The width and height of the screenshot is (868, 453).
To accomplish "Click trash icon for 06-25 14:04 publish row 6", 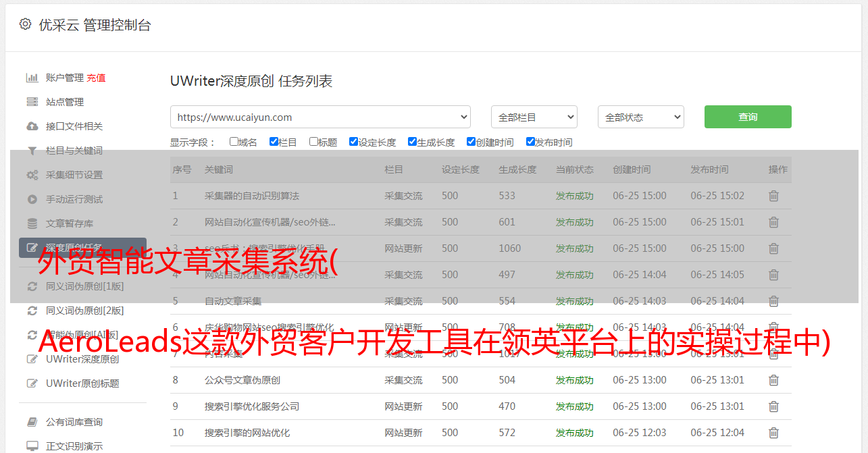I will coord(773,327).
